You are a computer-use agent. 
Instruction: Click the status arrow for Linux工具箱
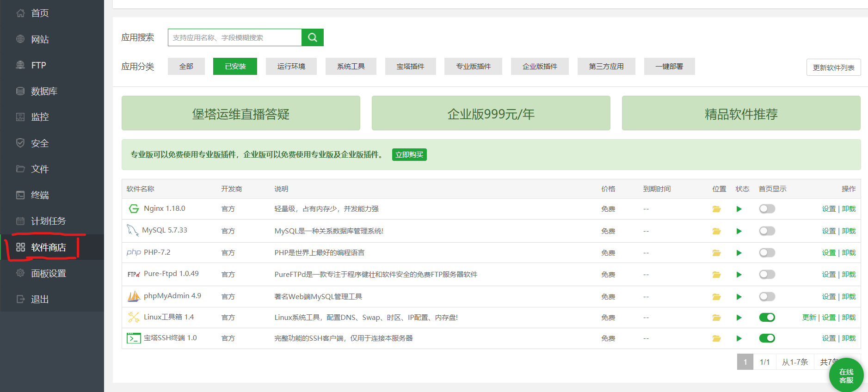739,318
